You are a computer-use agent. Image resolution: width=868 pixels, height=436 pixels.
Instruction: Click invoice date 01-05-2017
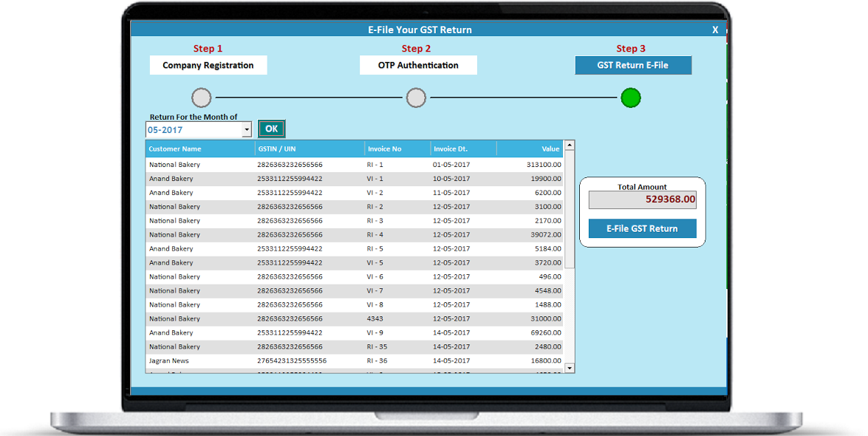pos(451,165)
